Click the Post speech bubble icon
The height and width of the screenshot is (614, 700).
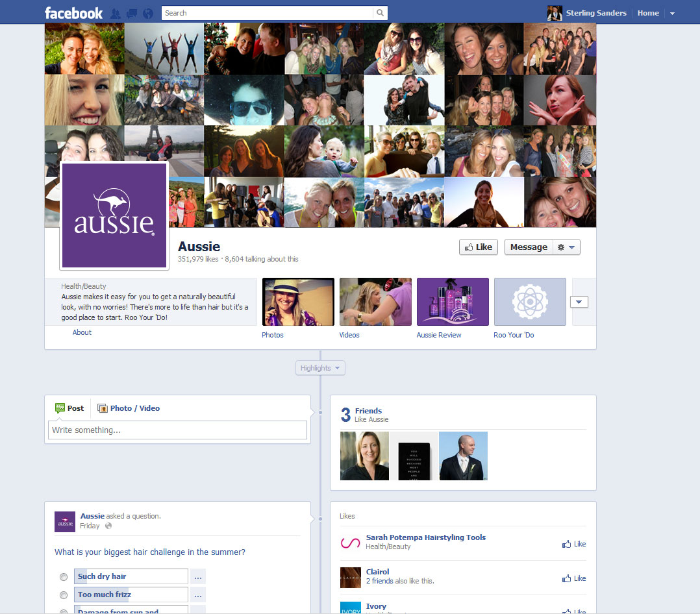click(60, 408)
